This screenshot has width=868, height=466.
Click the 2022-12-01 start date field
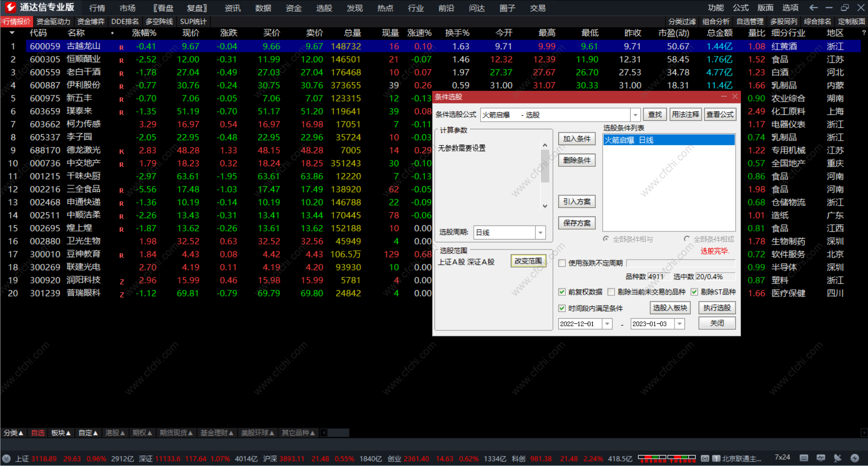click(x=580, y=324)
